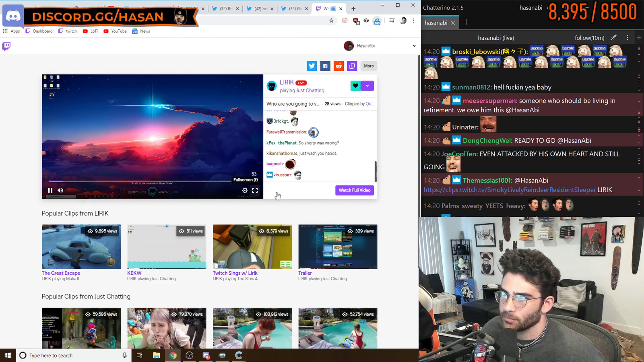This screenshot has width=644, height=362.
Task: Open the Chatterino split three-dot menu
Action: coord(627,37)
